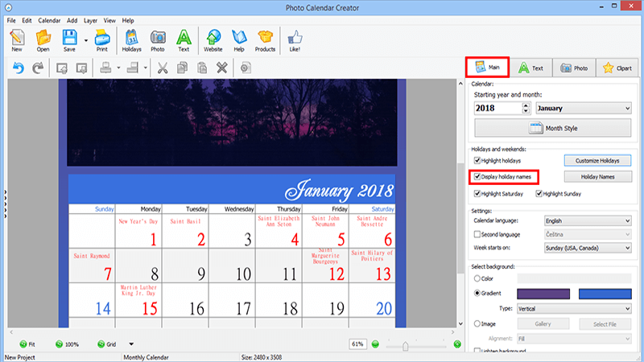Open the Layer menu
This screenshot has height=362, width=644.
tap(89, 20)
